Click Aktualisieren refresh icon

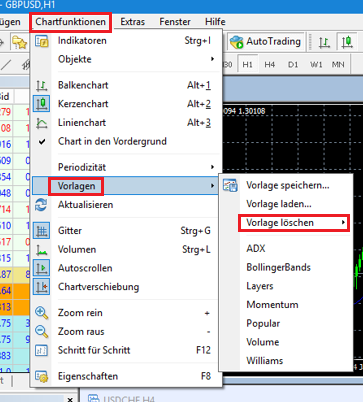[41, 205]
